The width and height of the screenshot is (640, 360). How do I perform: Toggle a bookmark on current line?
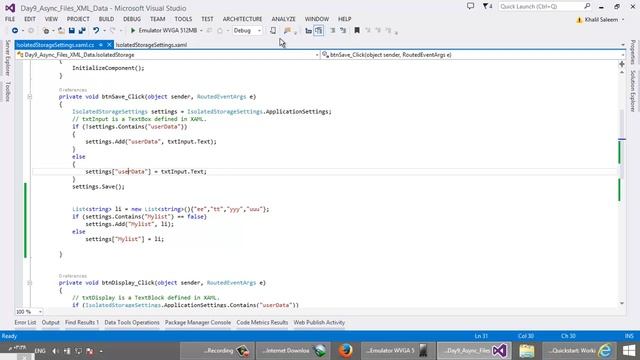tap(357, 31)
